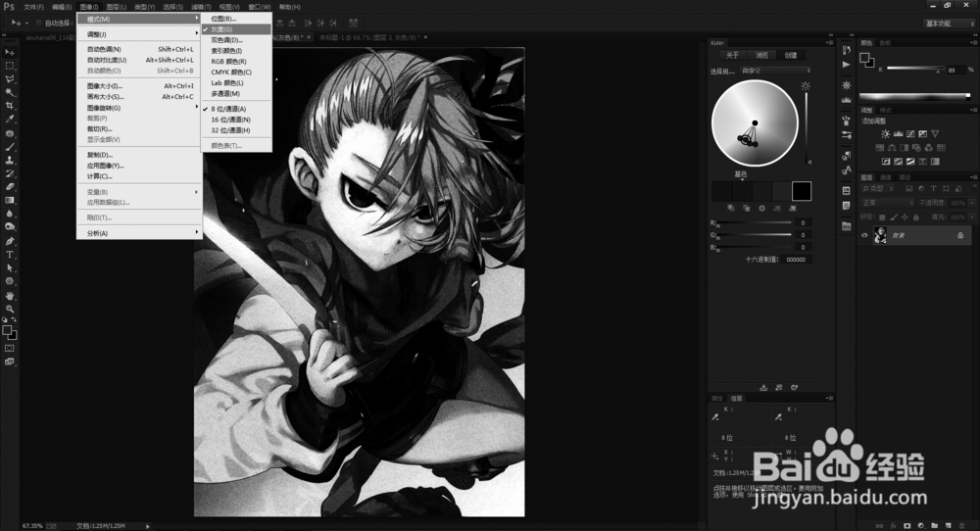Toggle Background layer visibility eye
Screen dimensions: 980x531
click(865, 235)
